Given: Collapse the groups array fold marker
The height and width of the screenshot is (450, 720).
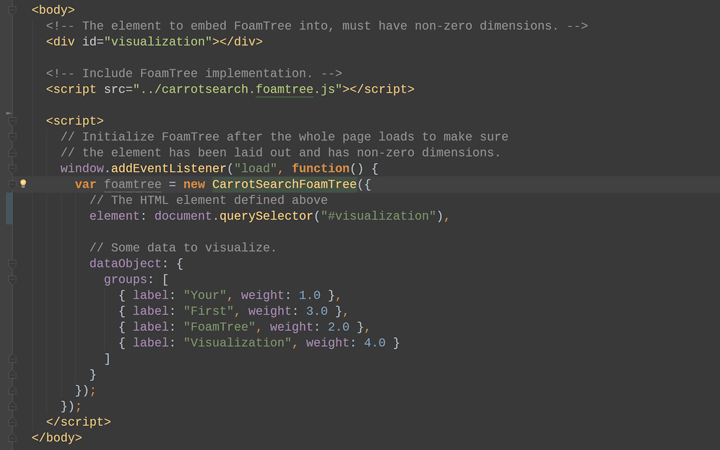Looking at the screenshot, I should coord(12,280).
